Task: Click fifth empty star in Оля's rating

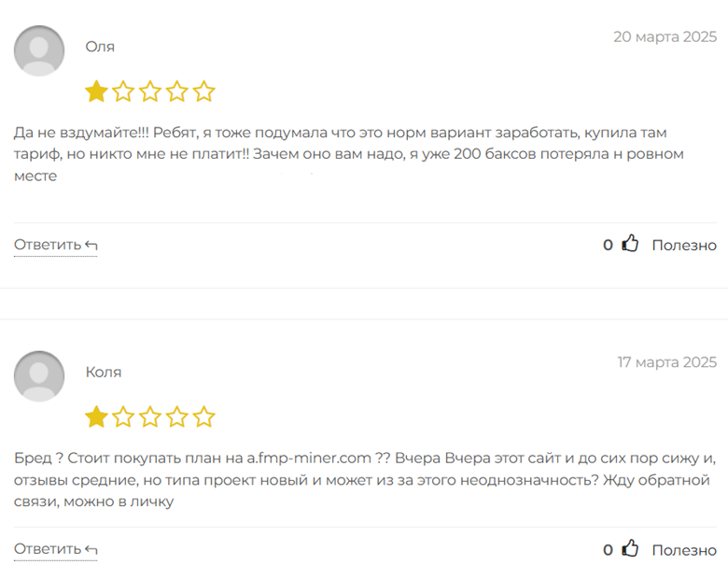Action: [x=204, y=92]
